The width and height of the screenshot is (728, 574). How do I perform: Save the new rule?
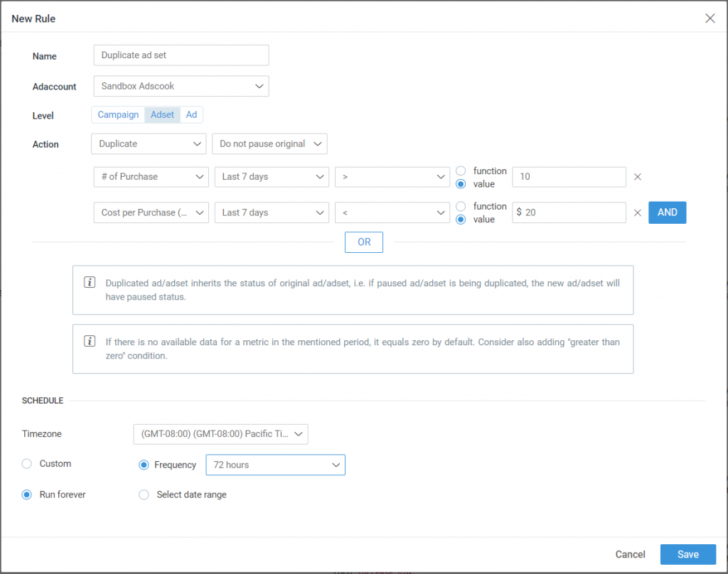coord(688,555)
